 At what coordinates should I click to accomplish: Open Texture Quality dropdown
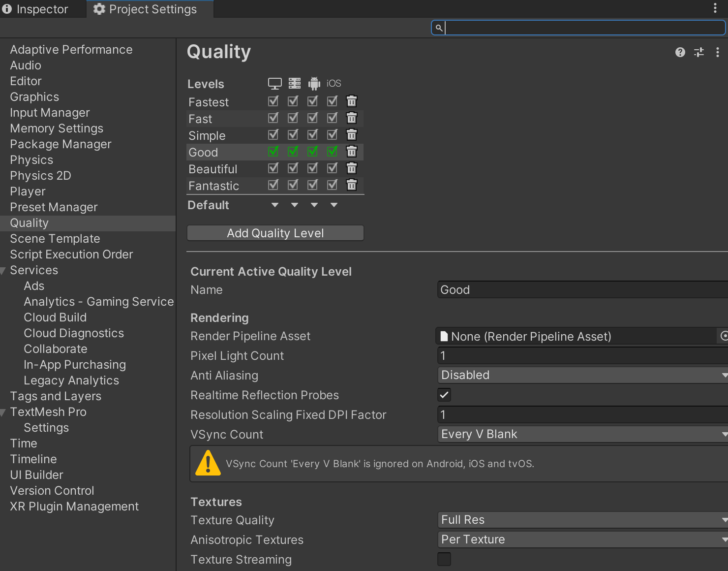click(583, 520)
